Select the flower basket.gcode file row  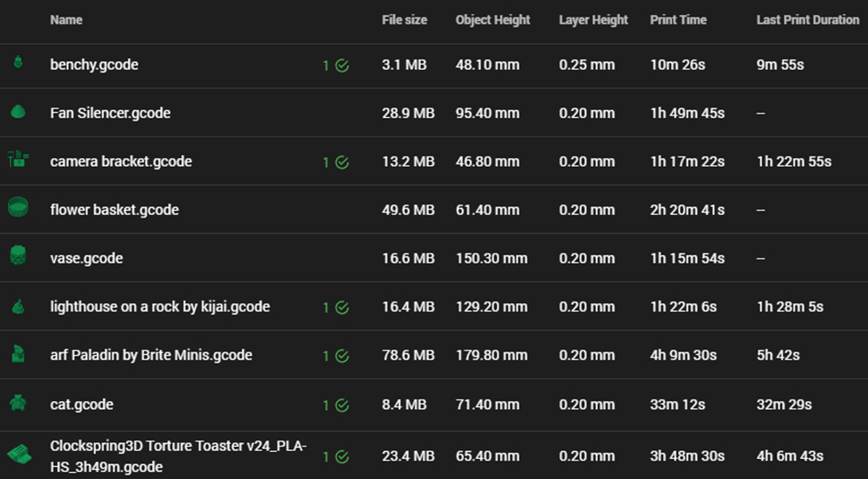pos(434,210)
